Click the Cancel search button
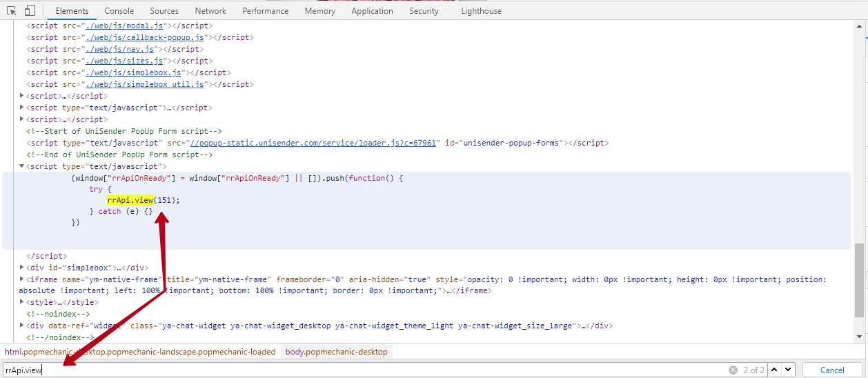 (x=832, y=370)
